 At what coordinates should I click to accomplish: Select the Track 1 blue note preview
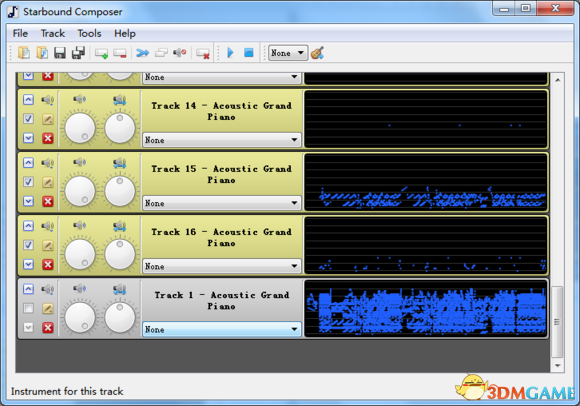coord(425,308)
